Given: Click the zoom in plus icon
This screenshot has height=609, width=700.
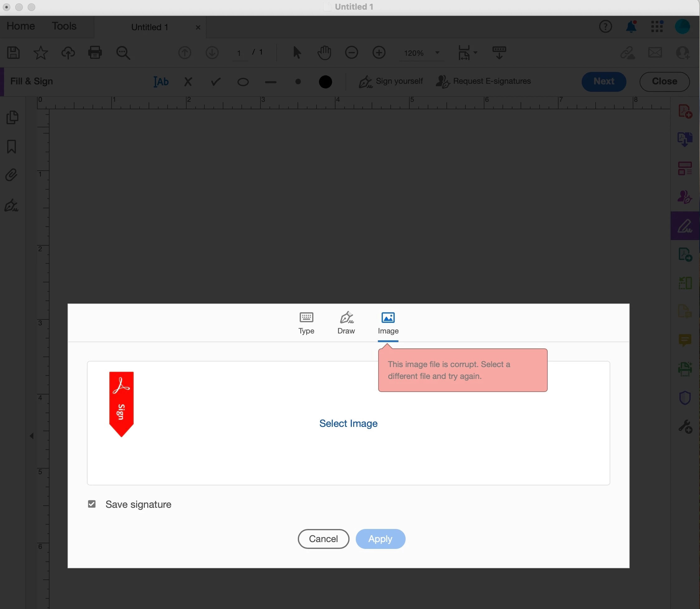Looking at the screenshot, I should pyautogui.click(x=379, y=53).
